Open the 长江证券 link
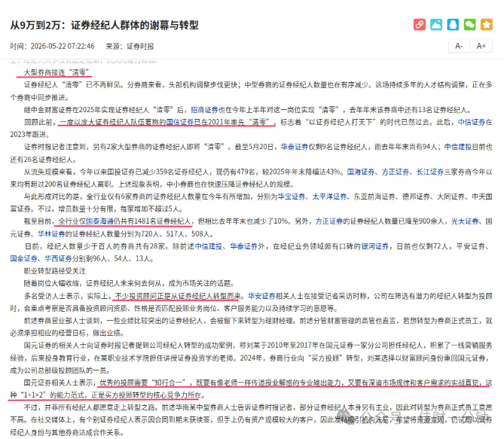504x439 pixels. click(x=430, y=172)
